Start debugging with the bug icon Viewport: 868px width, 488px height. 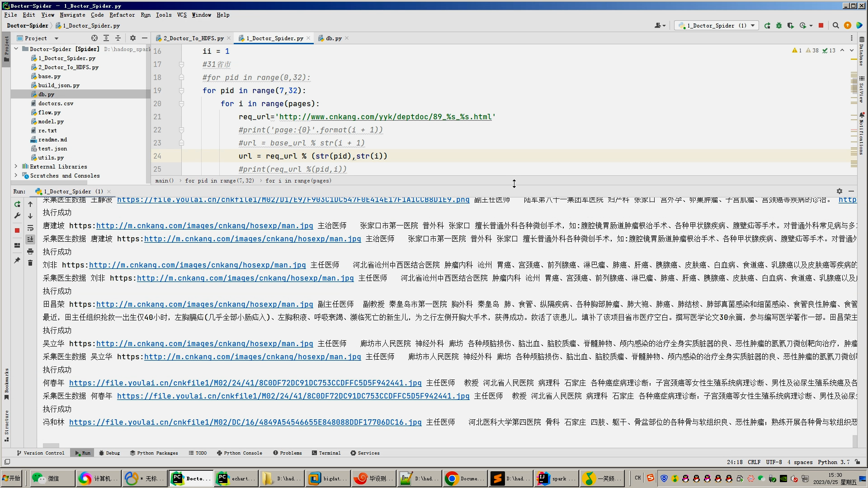[x=778, y=26]
